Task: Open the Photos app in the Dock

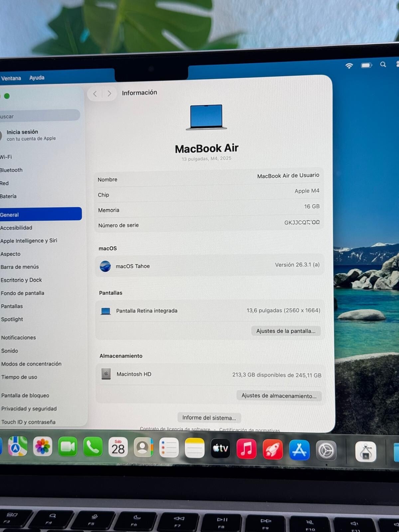Action: [43, 446]
